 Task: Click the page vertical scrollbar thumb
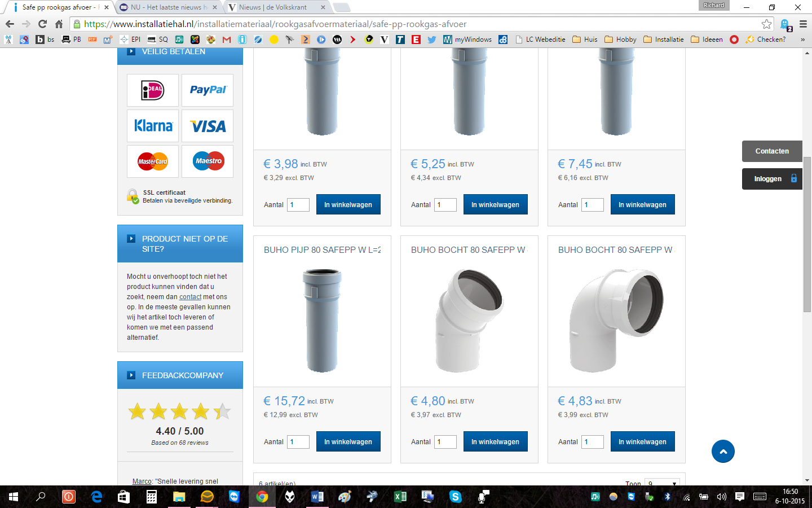(x=807, y=234)
